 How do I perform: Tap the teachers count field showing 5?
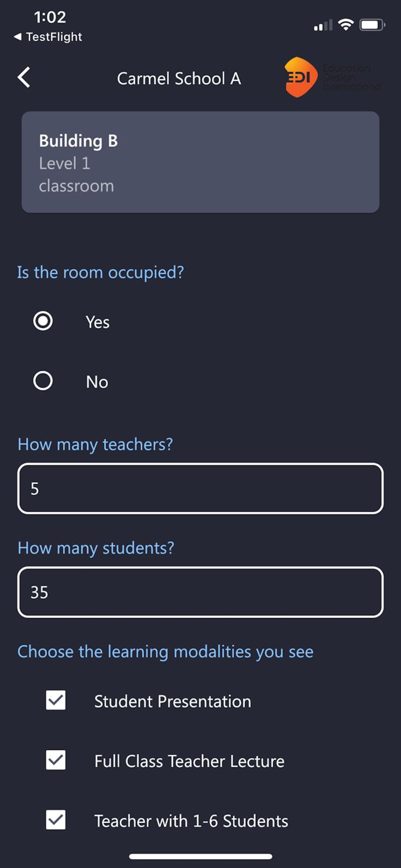click(x=200, y=488)
